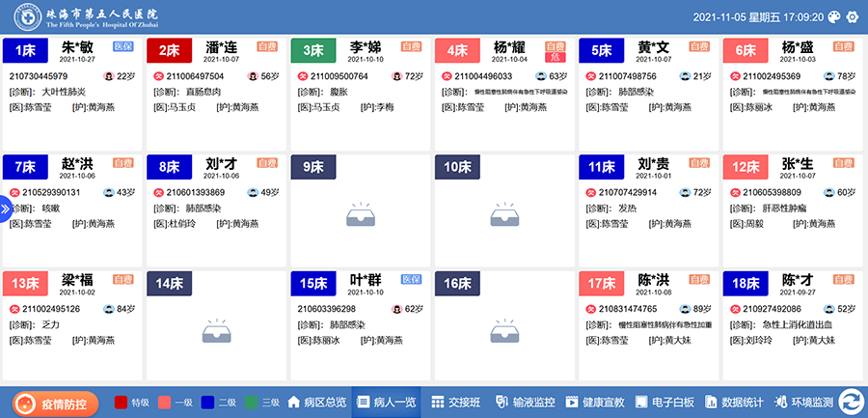
Task: Click the 15床 bed label button
Action: (x=313, y=283)
